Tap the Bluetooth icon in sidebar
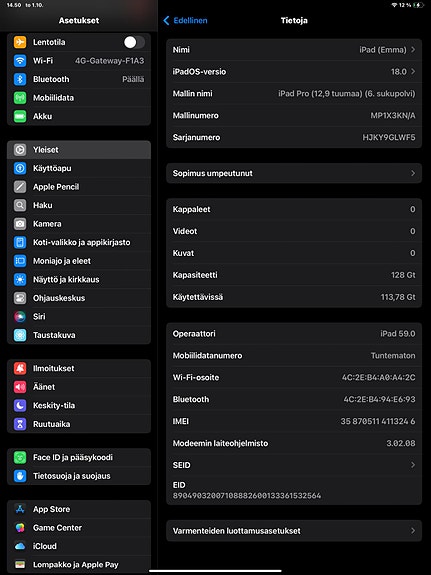 (20, 79)
